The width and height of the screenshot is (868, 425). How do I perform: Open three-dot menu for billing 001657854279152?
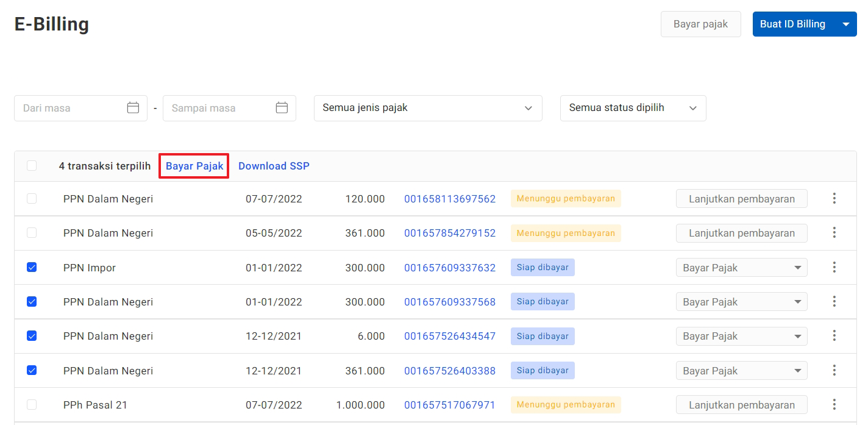click(834, 233)
